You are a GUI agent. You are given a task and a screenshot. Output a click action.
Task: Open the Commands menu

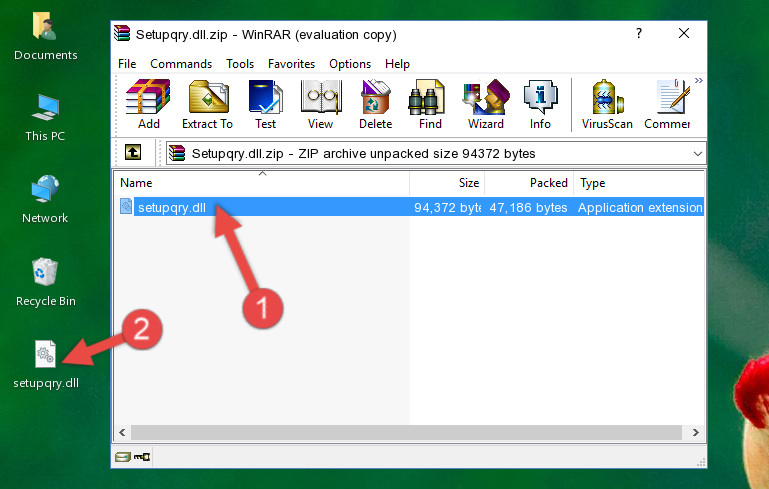(x=181, y=64)
